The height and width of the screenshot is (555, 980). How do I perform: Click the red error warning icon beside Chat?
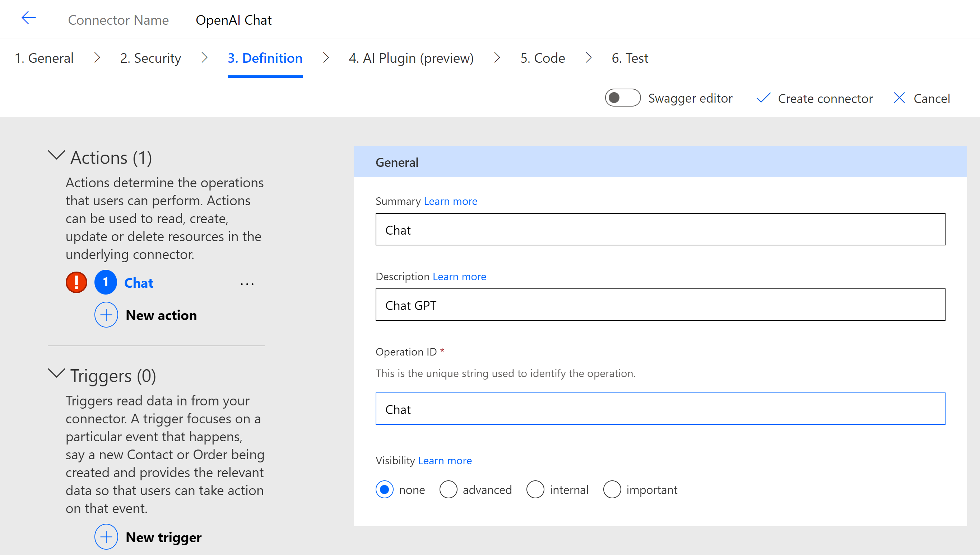[76, 282]
